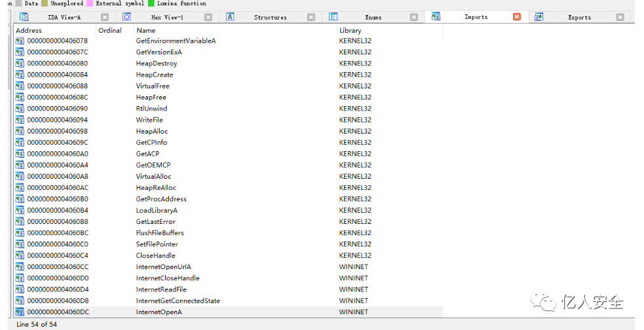Viewport: 644px width, 330px height.
Task: Click the import icon for VirtualAlloc row
Action: [20, 176]
